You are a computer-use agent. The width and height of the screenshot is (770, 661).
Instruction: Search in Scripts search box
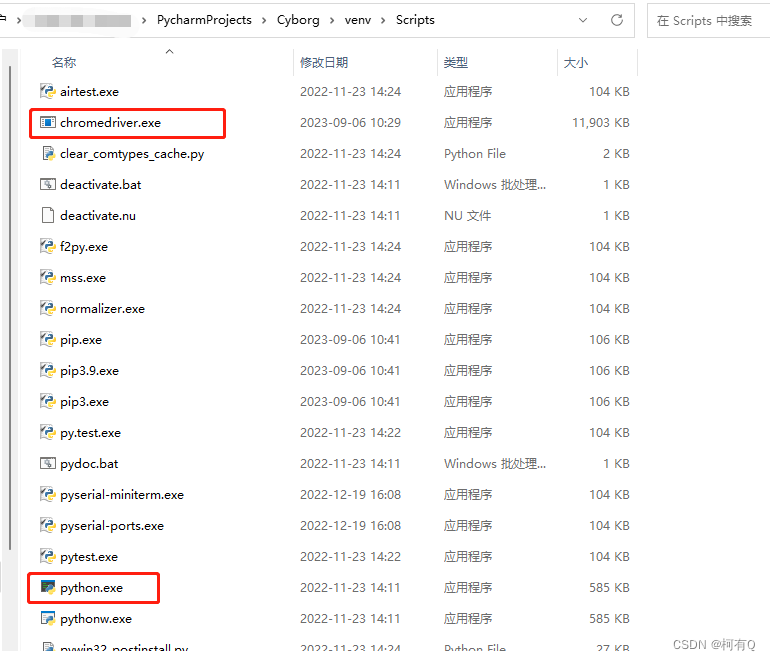(x=708, y=20)
